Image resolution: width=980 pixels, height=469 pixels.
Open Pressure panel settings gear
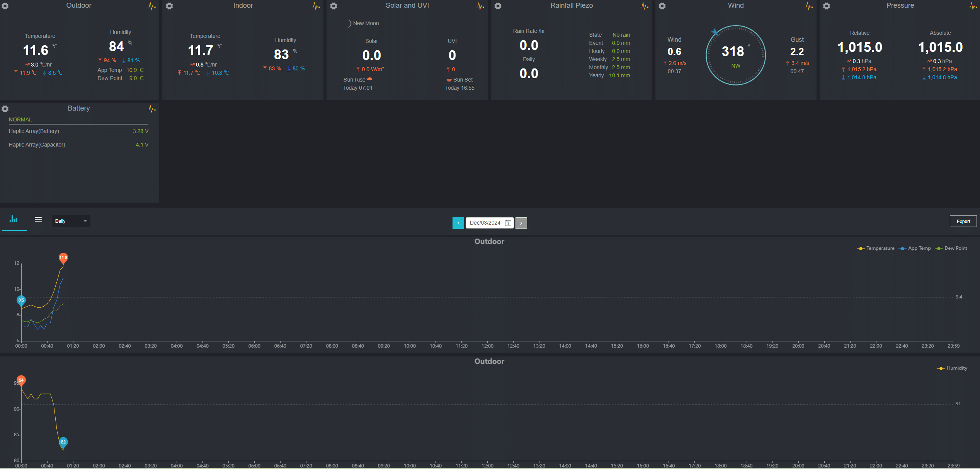[826, 6]
